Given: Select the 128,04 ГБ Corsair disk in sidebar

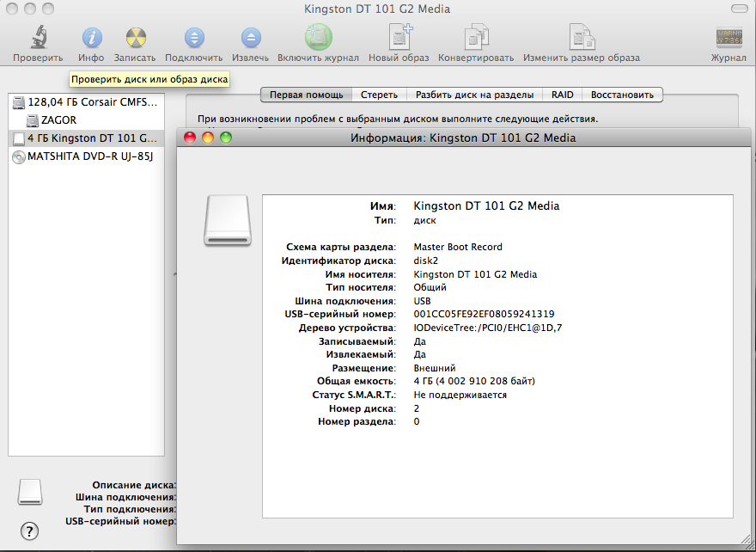Looking at the screenshot, I should coord(86,102).
